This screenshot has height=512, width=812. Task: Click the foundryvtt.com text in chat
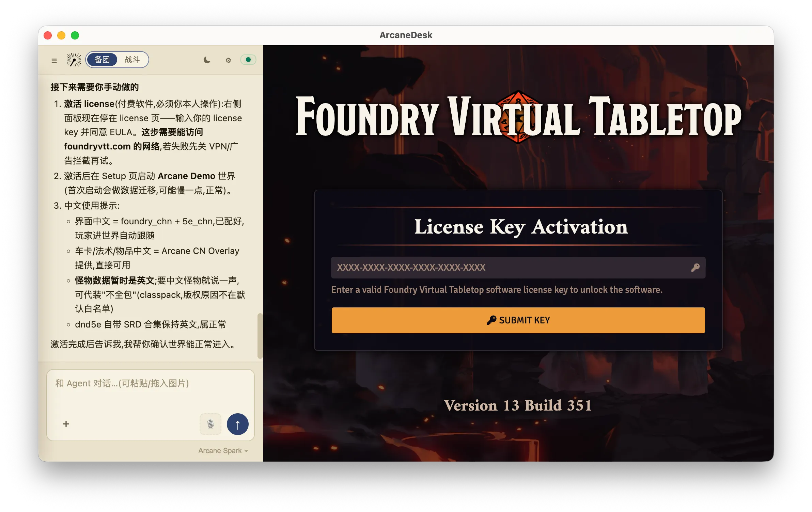pos(97,146)
